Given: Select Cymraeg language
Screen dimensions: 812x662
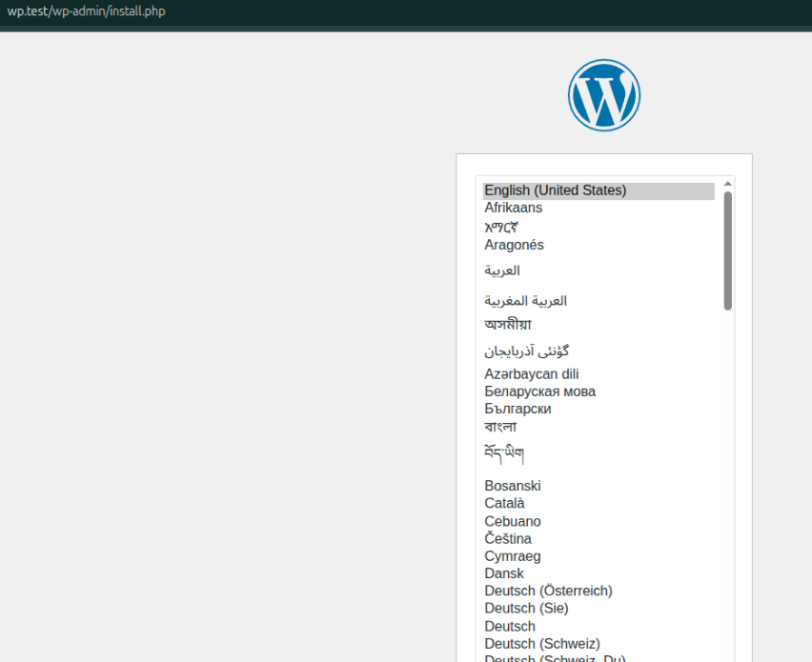Looking at the screenshot, I should (512, 556).
